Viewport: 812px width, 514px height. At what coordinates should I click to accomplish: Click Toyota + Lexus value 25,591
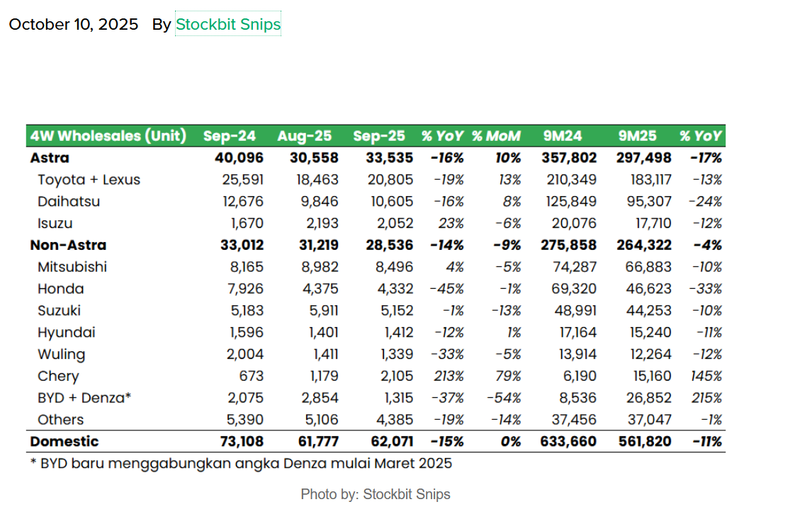[x=242, y=180]
